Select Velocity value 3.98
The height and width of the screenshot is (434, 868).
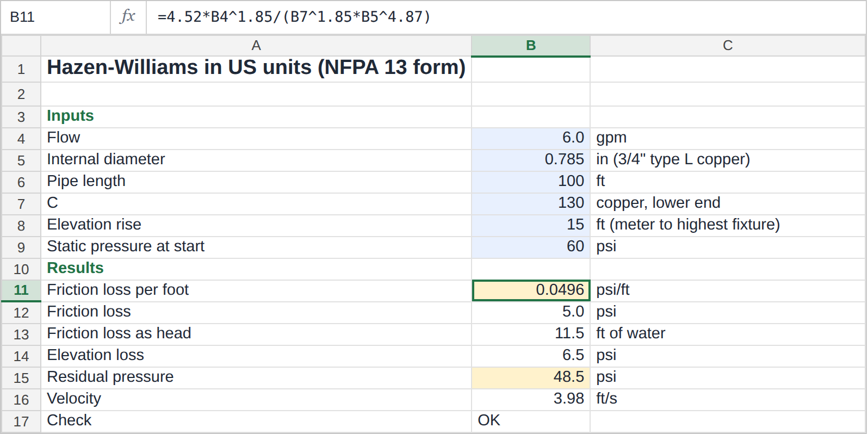click(x=531, y=400)
